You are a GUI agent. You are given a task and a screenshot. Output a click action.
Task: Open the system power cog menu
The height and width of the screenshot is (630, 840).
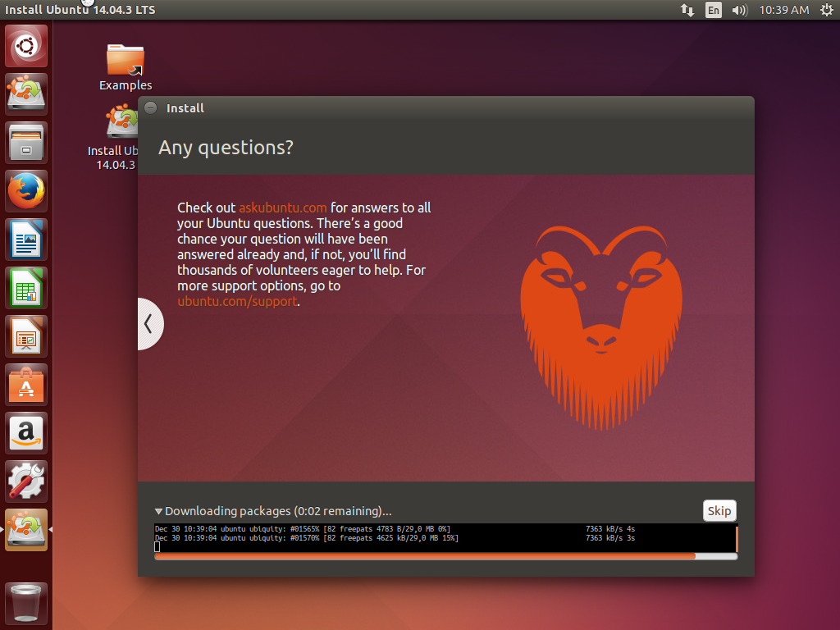pyautogui.click(x=827, y=10)
